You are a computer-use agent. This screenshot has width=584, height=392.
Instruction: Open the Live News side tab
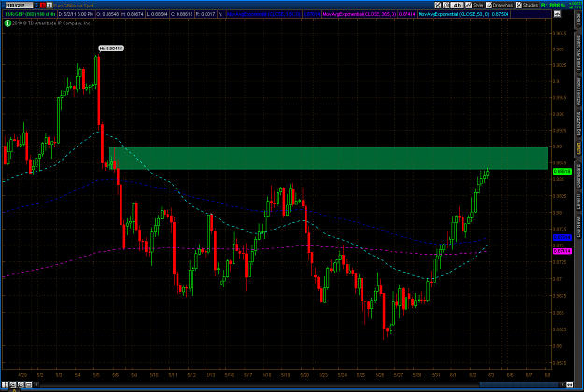point(578,227)
